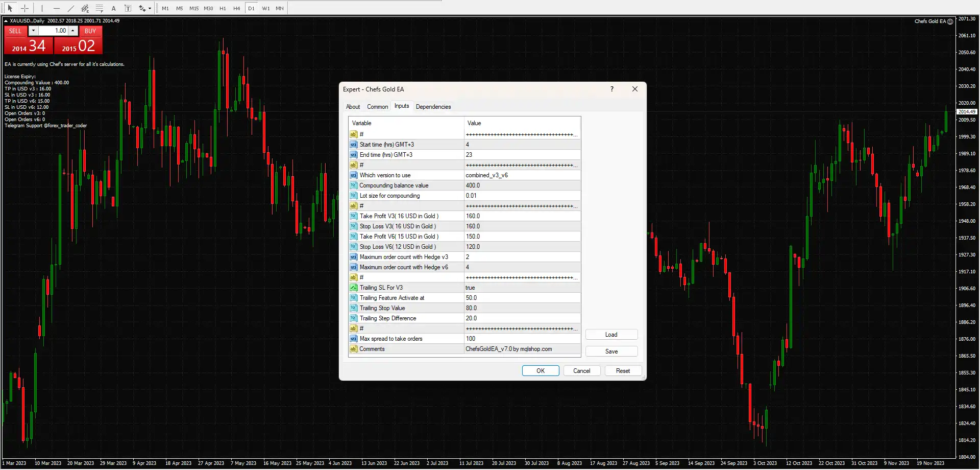Screen dimensions: 980x470
Task: Select the vertical line drawing tool
Action: click(x=42, y=8)
